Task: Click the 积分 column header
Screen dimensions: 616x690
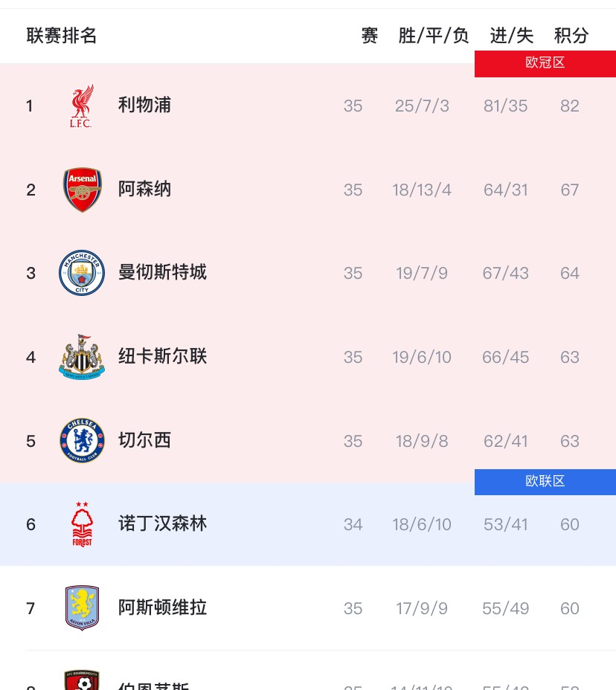Action: [571, 36]
